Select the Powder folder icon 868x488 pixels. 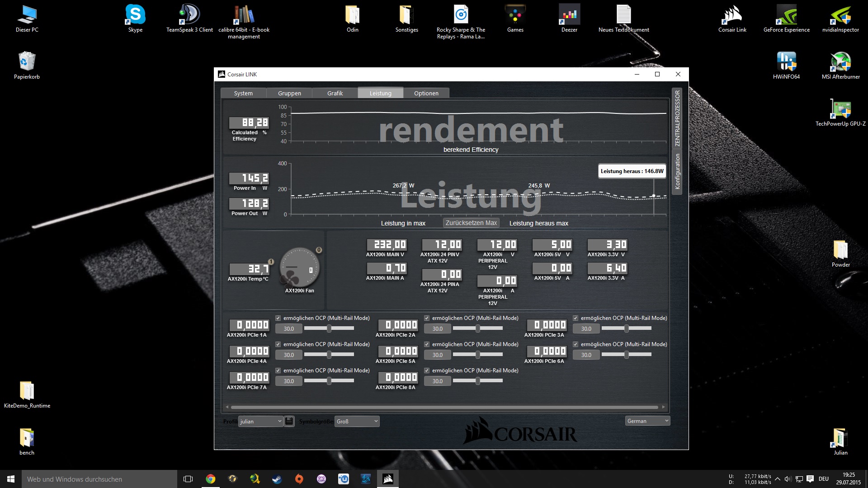[x=840, y=253]
